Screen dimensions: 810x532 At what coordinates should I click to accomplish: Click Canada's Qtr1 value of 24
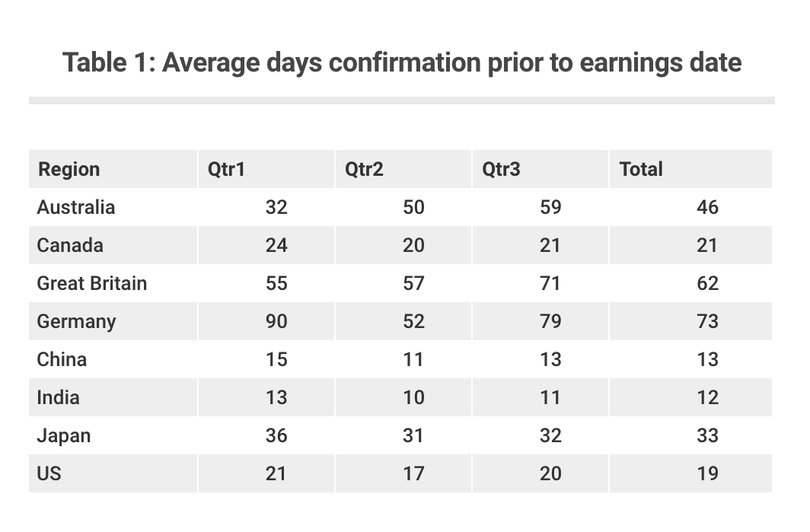pos(276,245)
